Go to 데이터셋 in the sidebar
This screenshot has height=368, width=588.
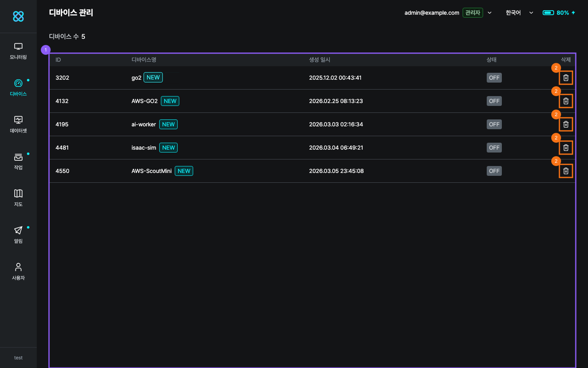pyautogui.click(x=18, y=125)
